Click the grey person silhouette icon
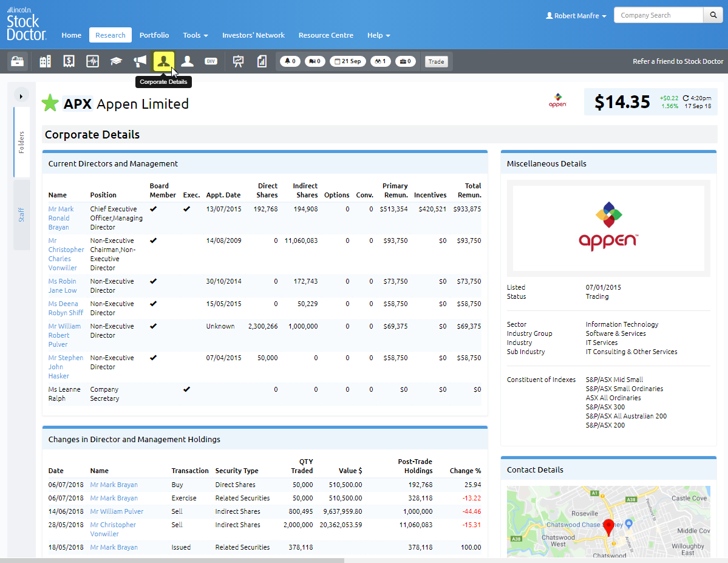 (187, 61)
